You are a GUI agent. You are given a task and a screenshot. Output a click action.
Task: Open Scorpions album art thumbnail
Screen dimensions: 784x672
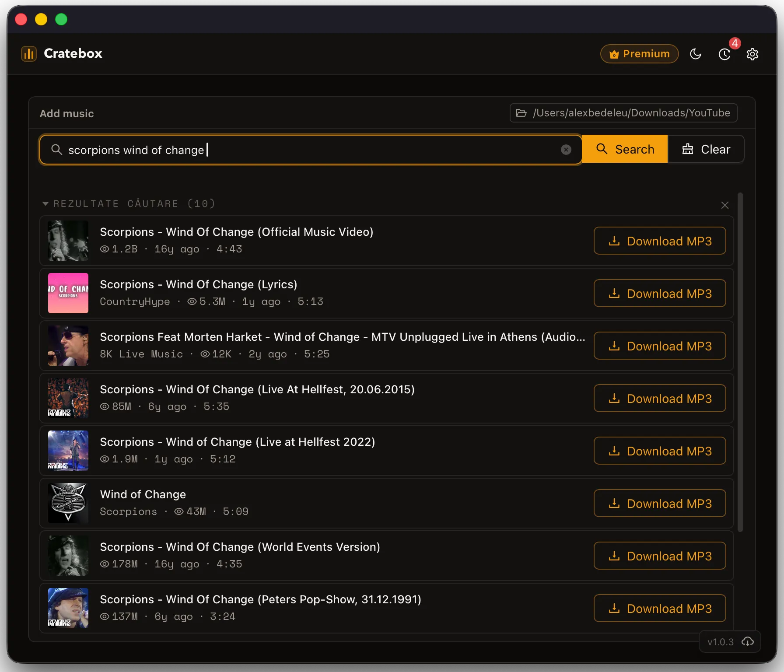(x=68, y=503)
